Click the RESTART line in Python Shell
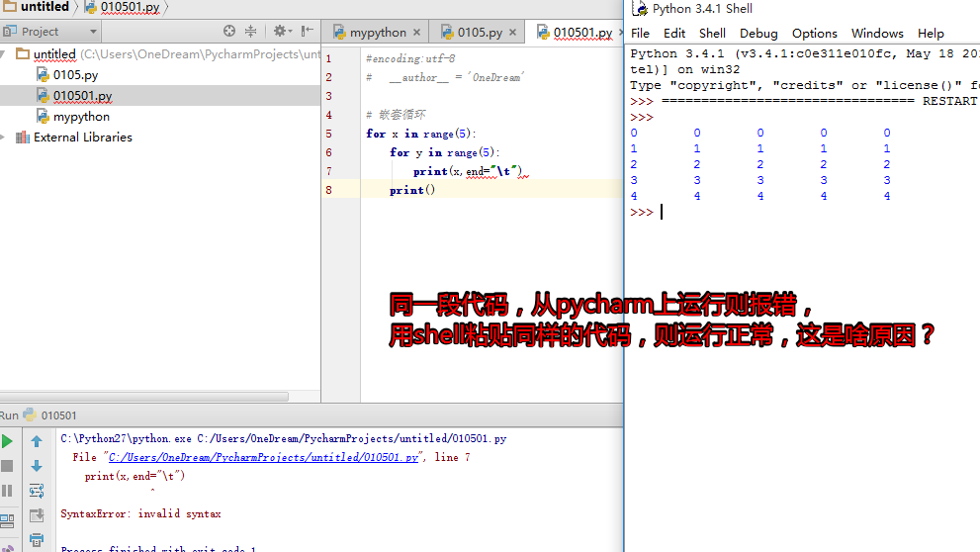 pyautogui.click(x=805, y=101)
